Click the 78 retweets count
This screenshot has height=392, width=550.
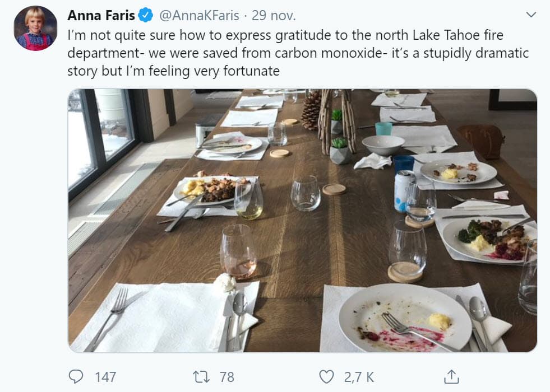tap(227, 377)
